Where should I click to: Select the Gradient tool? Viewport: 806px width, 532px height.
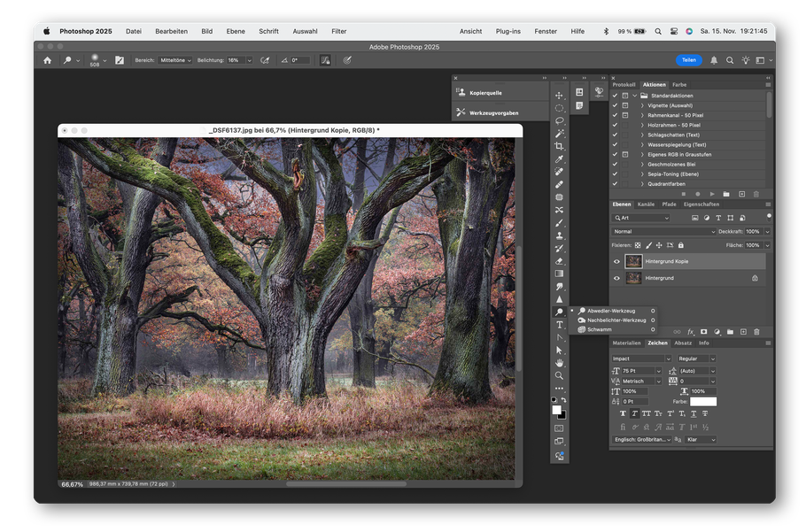click(559, 274)
